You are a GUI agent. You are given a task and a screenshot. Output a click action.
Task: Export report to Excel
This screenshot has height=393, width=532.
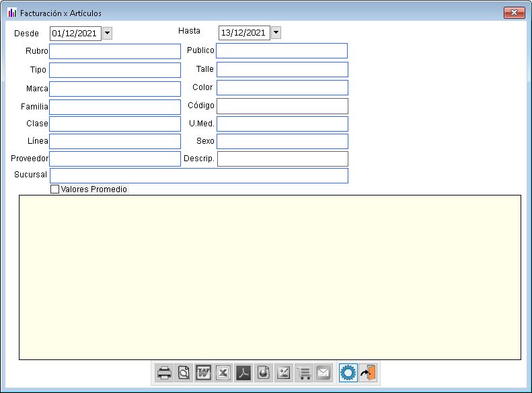223,373
